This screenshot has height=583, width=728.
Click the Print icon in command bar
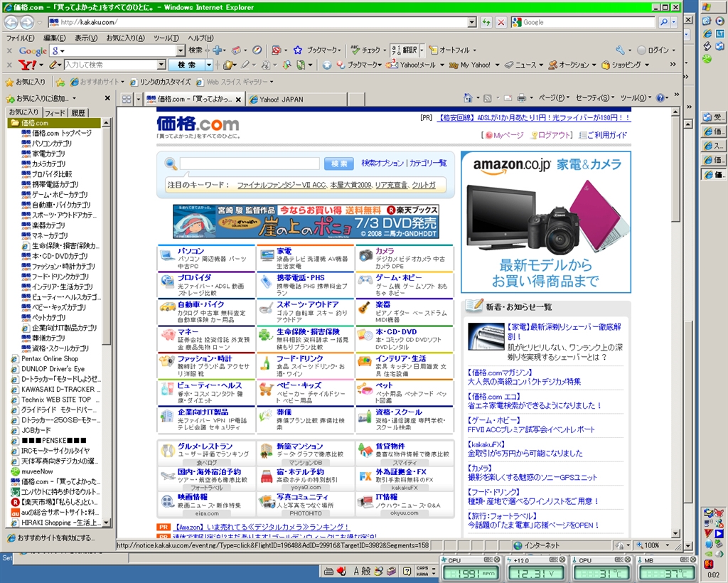point(522,98)
